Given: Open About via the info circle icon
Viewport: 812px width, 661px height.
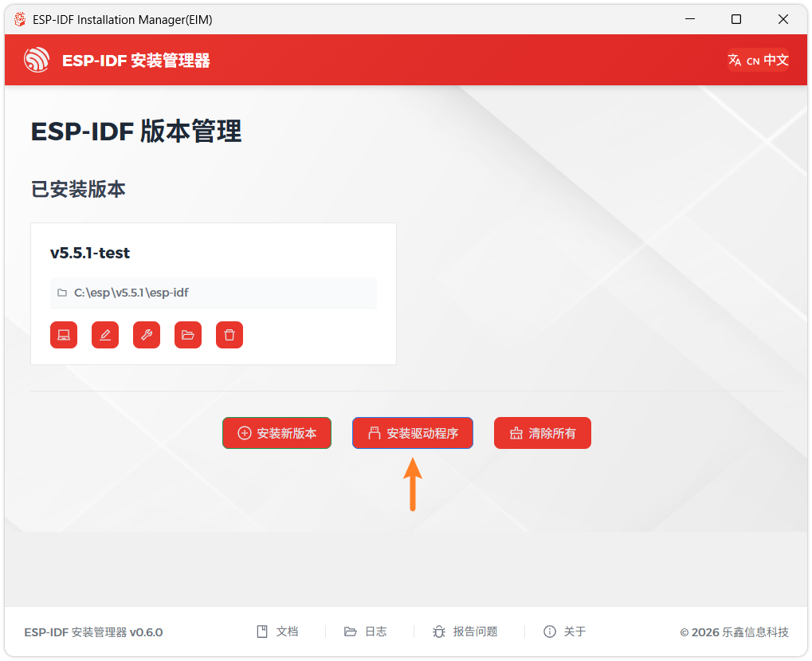Looking at the screenshot, I should [550, 631].
